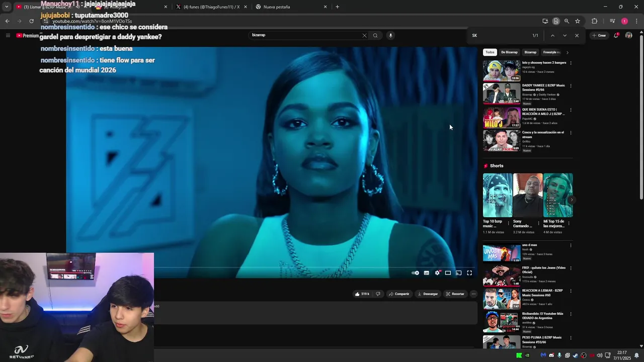644x362 pixels.
Task: Toggle subtitles in the video player
Action: (x=427, y=273)
